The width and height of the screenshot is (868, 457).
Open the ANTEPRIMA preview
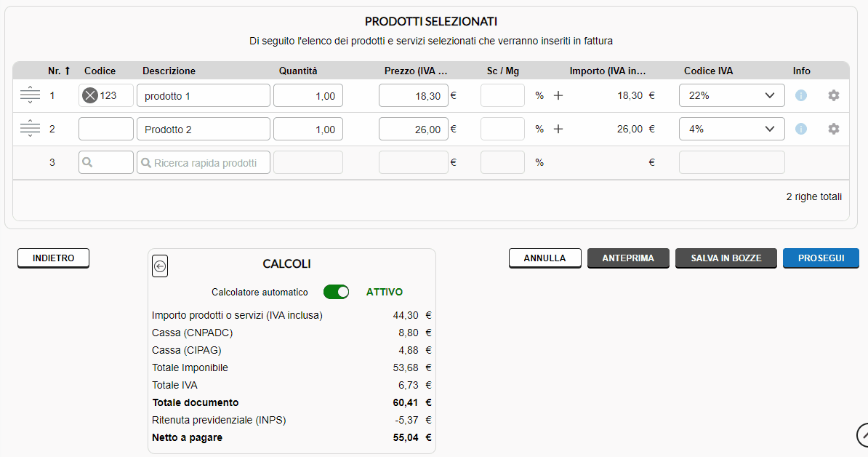[628, 258]
